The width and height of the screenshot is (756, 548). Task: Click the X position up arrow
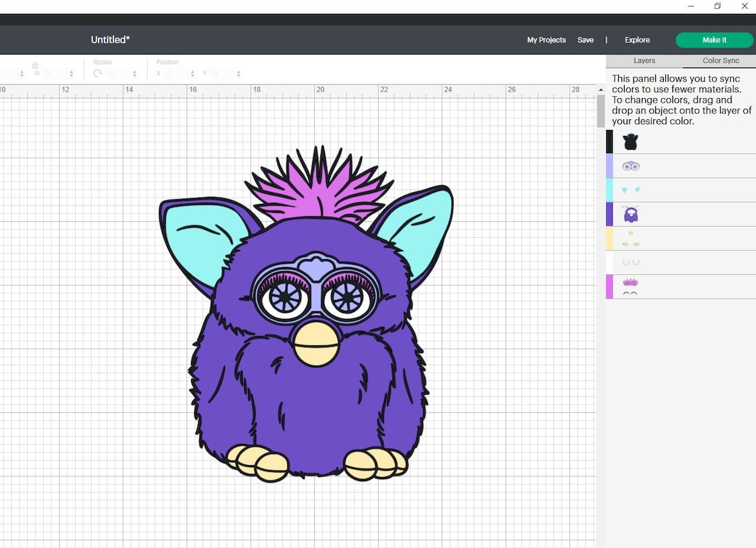pyautogui.click(x=192, y=70)
